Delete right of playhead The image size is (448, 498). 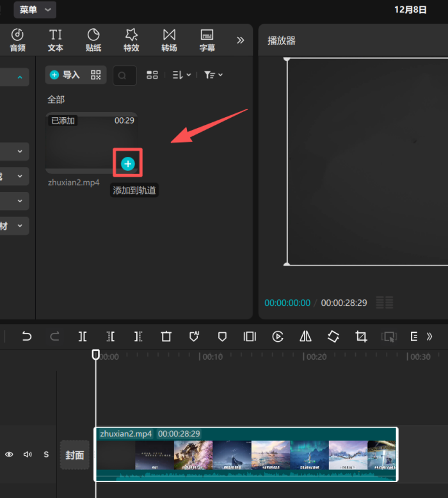(138, 336)
